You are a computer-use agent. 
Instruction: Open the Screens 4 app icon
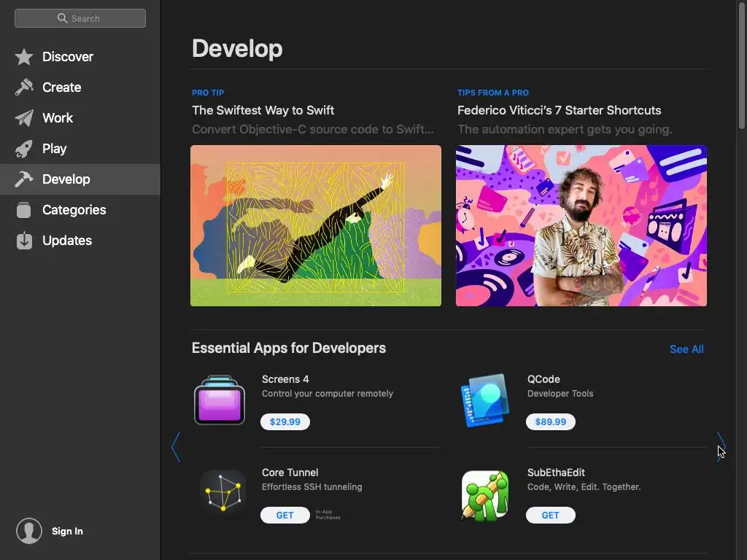tap(220, 400)
